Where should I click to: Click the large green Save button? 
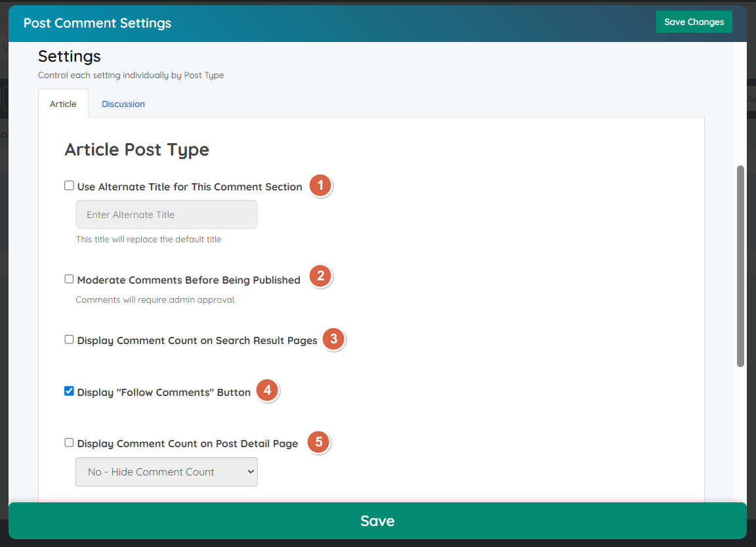click(x=377, y=521)
